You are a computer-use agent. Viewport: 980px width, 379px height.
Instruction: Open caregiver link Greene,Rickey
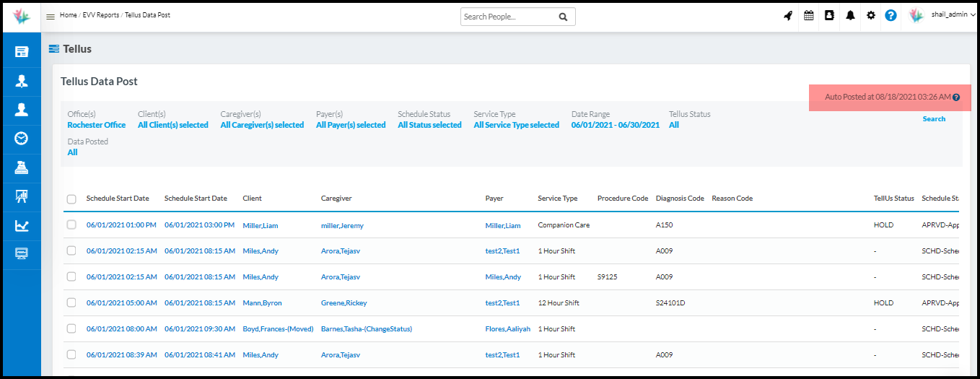pyautogui.click(x=342, y=303)
